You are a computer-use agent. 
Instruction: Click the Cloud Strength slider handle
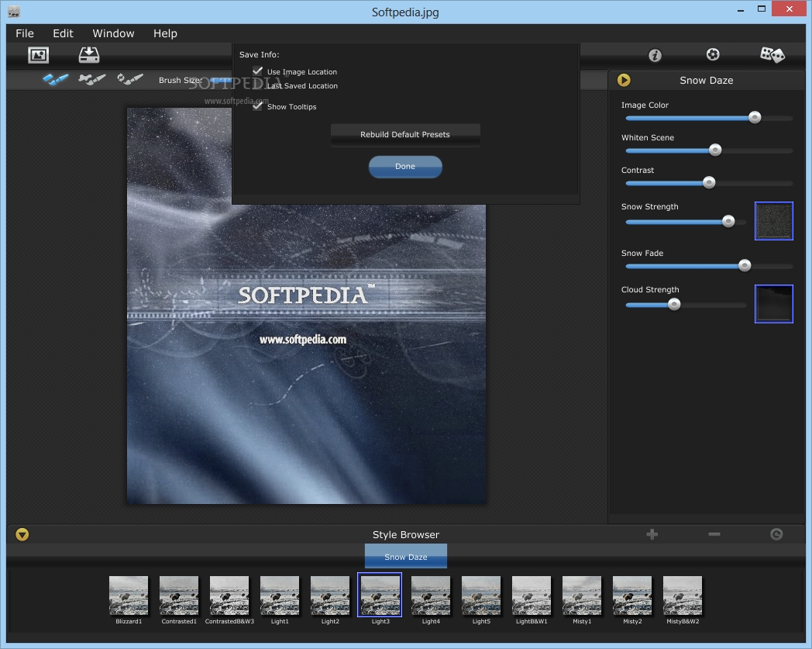click(674, 304)
